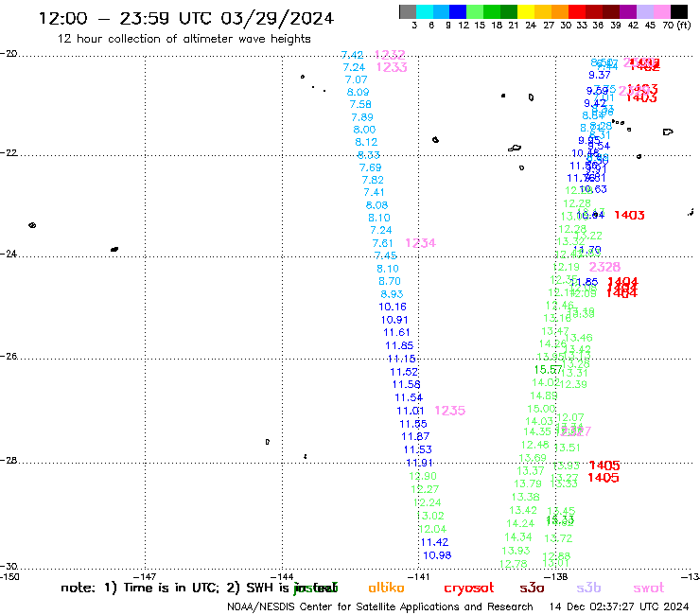Pick the orange swatch in the color scale

[x=560, y=11]
